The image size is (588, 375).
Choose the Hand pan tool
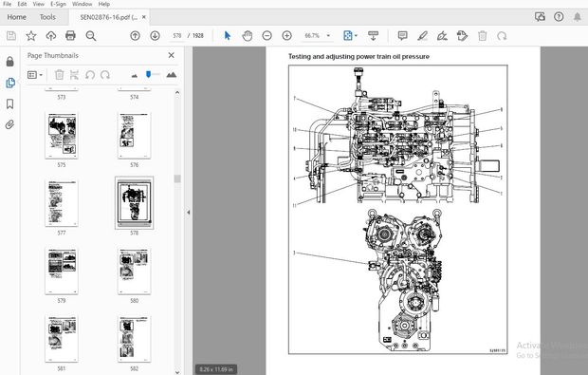248,36
